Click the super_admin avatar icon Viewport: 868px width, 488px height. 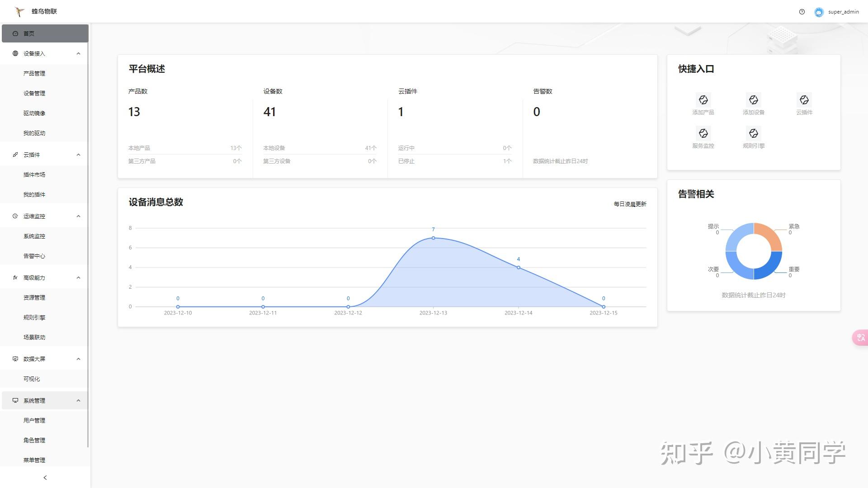coord(819,12)
